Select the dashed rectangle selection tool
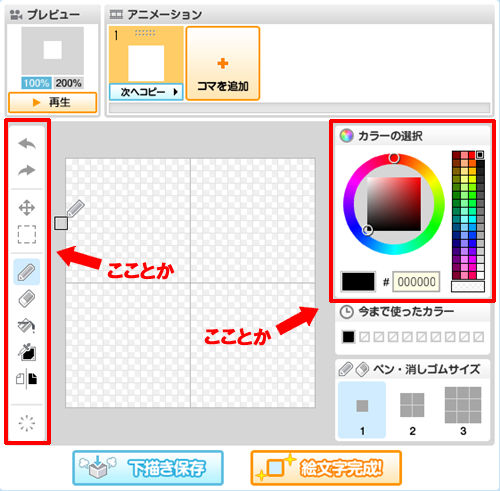Viewport: 500px width, 491px height. tap(27, 234)
